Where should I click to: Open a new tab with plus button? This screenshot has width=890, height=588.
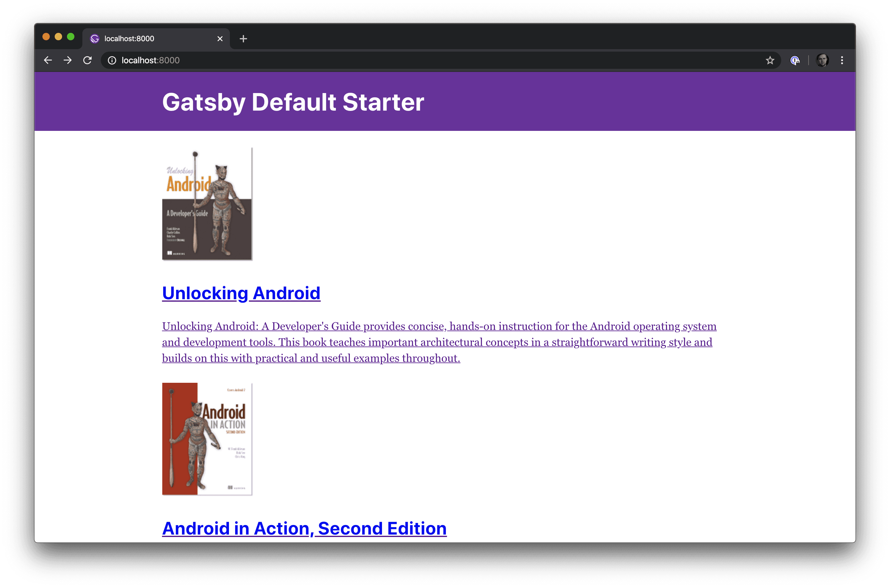pyautogui.click(x=243, y=39)
